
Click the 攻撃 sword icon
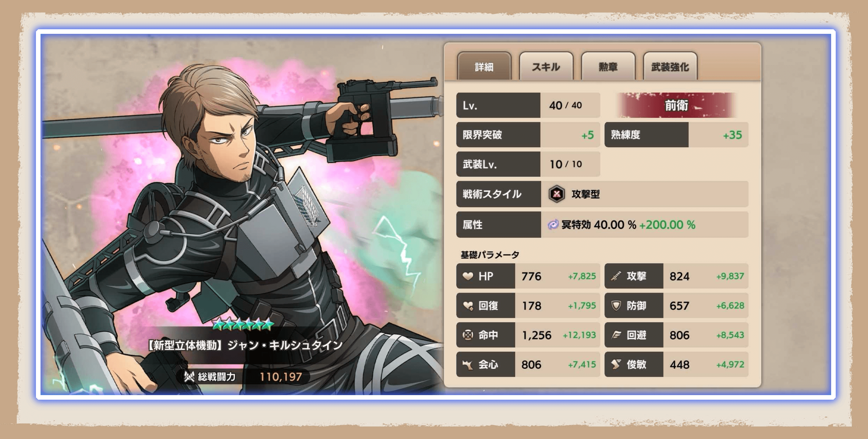point(616,276)
